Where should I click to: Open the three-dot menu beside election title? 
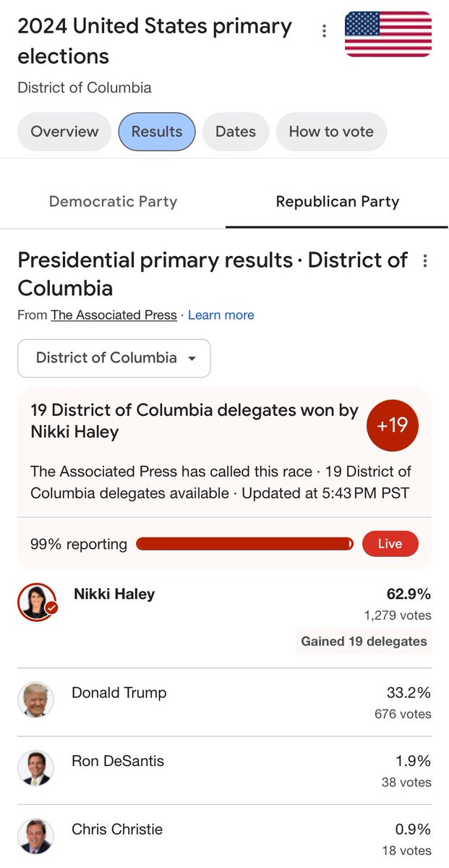324,30
